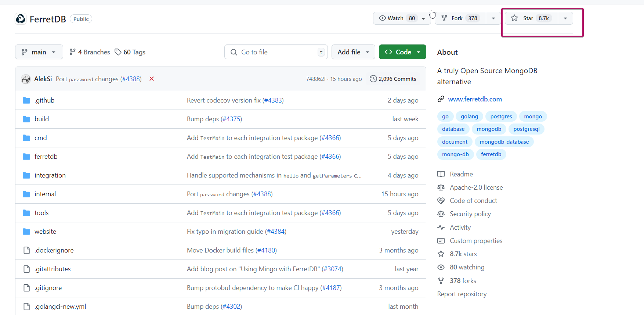Expand the Fork options dropdown arrow
This screenshot has width=644, height=315.
pyautogui.click(x=493, y=18)
